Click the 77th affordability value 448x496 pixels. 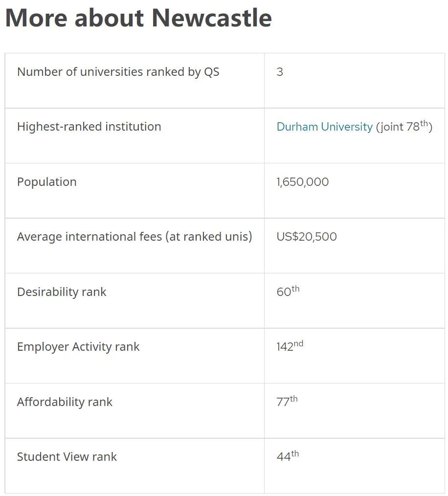click(287, 401)
